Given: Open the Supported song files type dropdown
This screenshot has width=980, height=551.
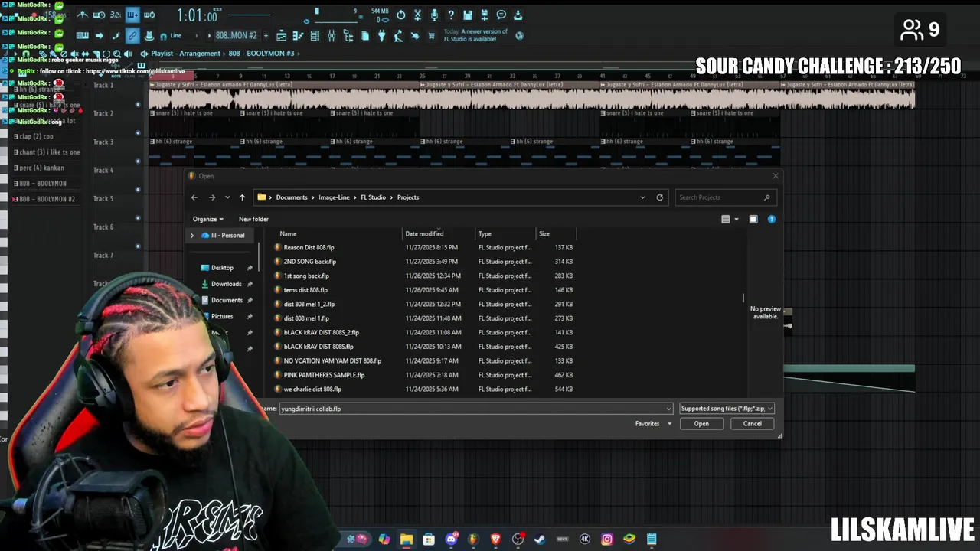Looking at the screenshot, I should (x=727, y=409).
